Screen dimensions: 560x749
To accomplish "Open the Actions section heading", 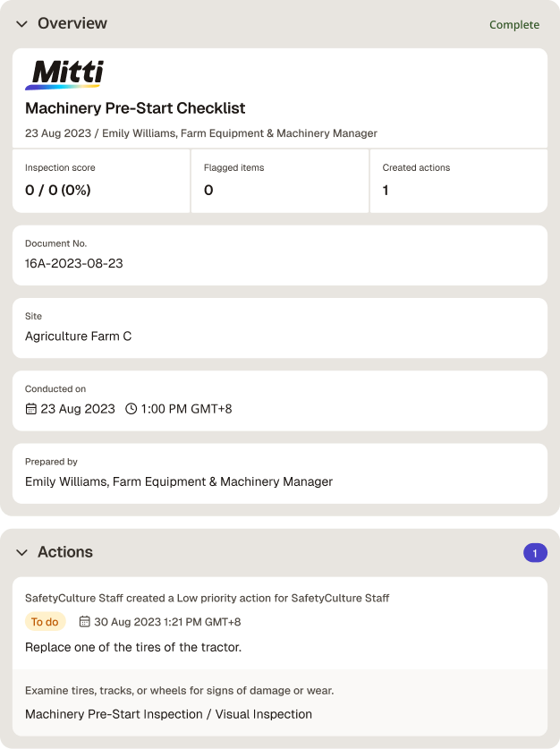I will 65,552.
